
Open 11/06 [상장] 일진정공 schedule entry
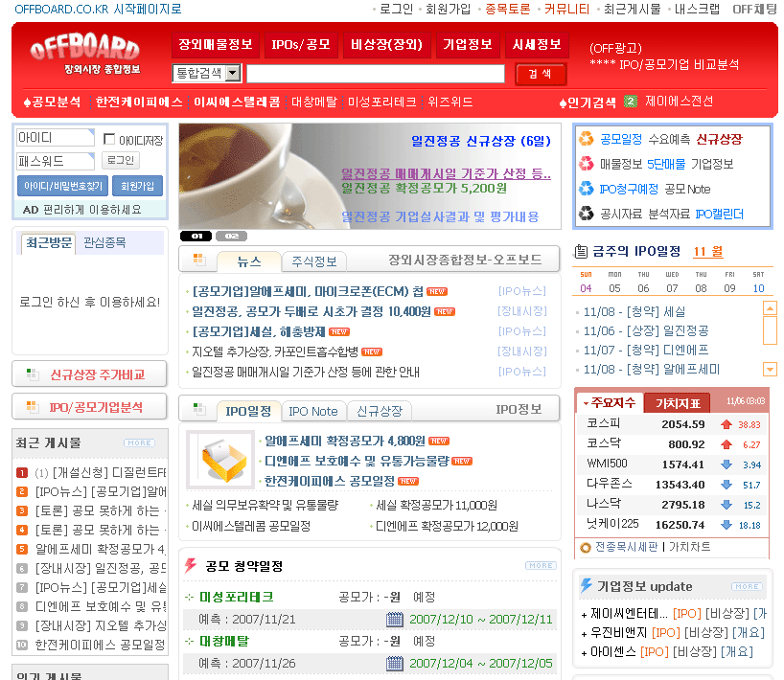pos(645,330)
